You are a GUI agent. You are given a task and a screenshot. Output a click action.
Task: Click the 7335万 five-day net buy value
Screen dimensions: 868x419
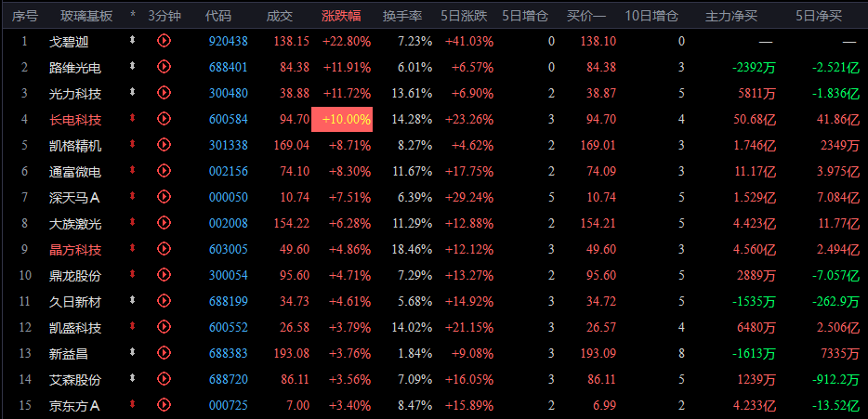click(840, 354)
